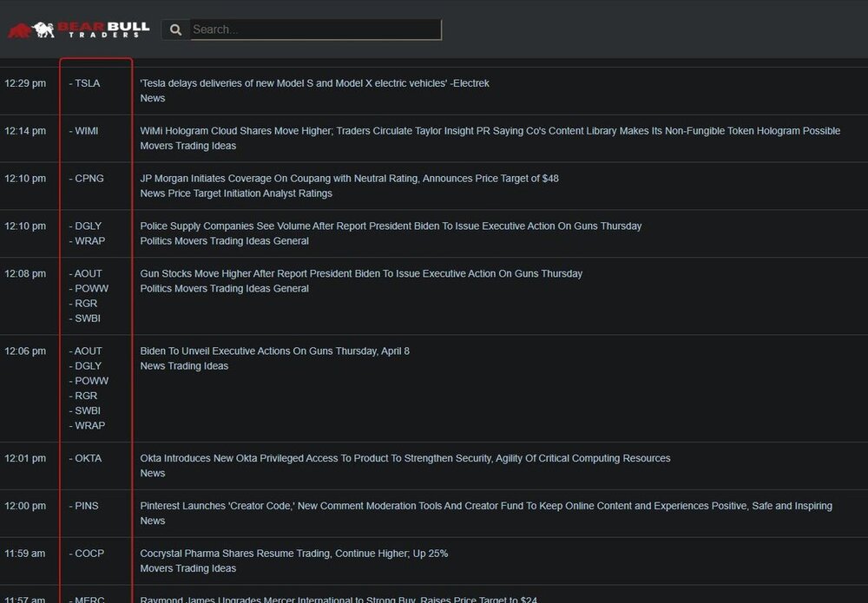Click the WRAP ticker in 12:10 pm row
The height and width of the screenshot is (603, 868).
point(89,241)
